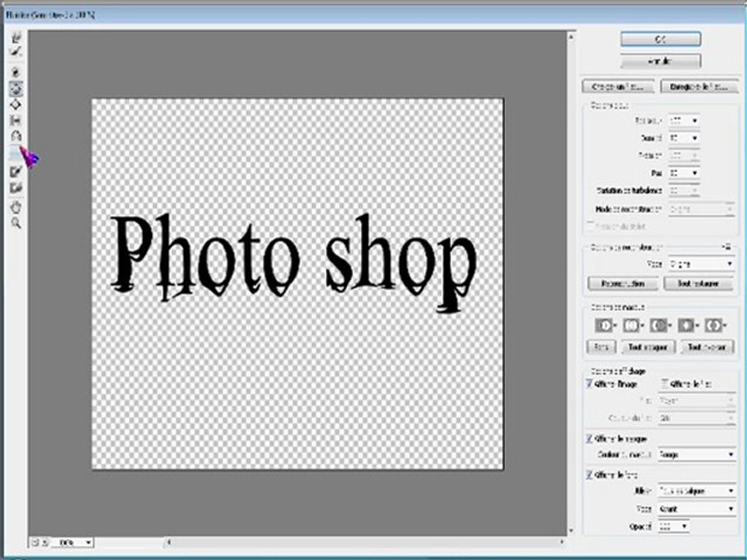Open the Densité value dropdown
747x560 pixels.
pos(695,138)
